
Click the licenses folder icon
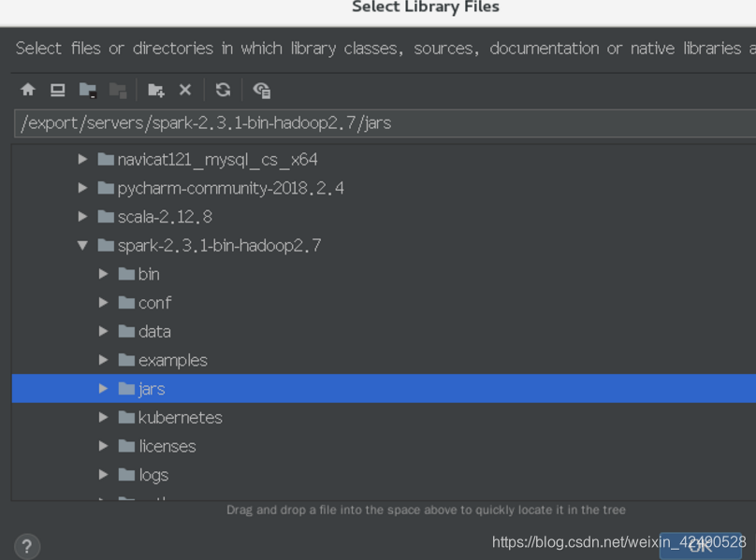point(126,446)
